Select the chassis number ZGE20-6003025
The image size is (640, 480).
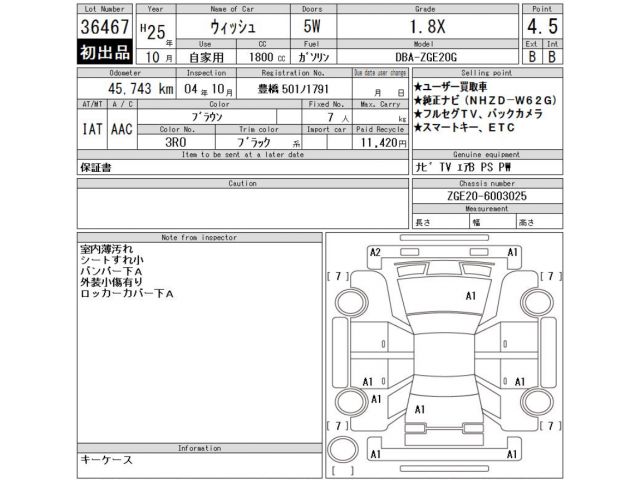(487, 196)
